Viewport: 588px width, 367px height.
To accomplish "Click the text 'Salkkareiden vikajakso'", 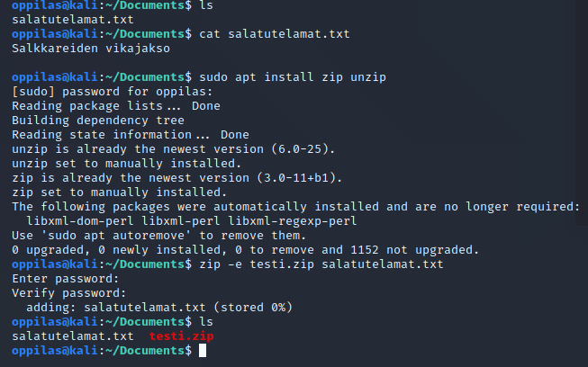I will click(x=90, y=49).
